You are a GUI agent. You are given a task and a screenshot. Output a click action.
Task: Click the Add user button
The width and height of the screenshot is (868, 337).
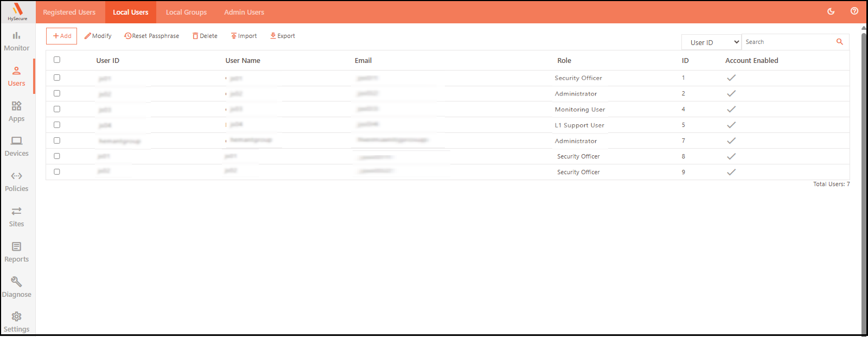(x=62, y=36)
